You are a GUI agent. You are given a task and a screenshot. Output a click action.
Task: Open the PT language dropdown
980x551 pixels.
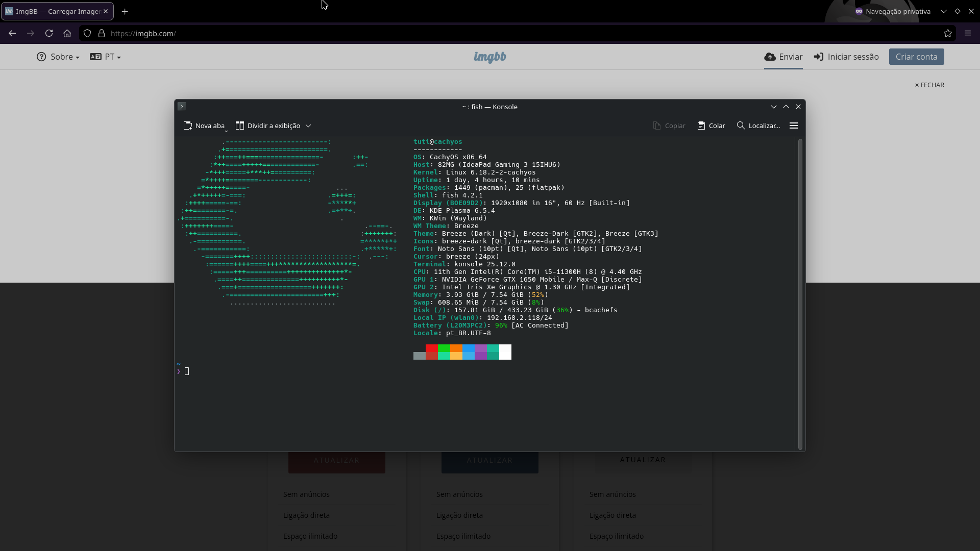105,57
